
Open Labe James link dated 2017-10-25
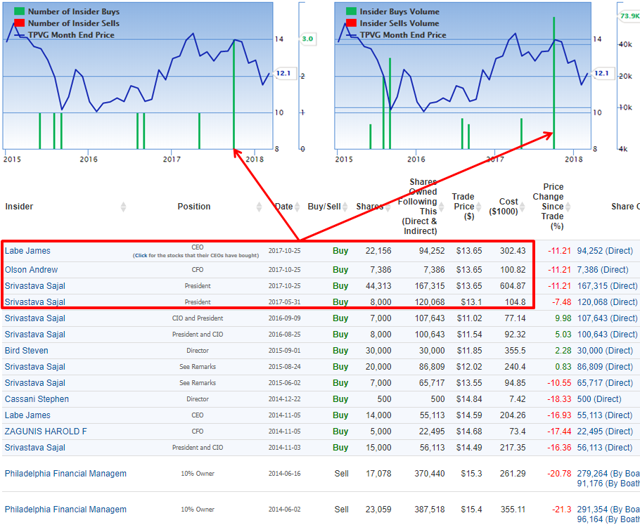[x=27, y=251]
